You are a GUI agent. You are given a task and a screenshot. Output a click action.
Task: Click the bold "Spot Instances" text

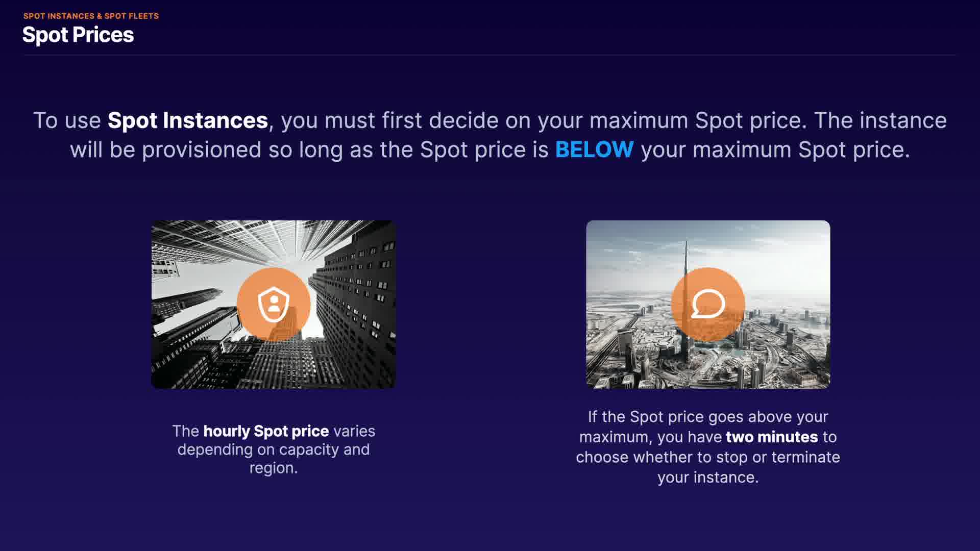(x=187, y=120)
